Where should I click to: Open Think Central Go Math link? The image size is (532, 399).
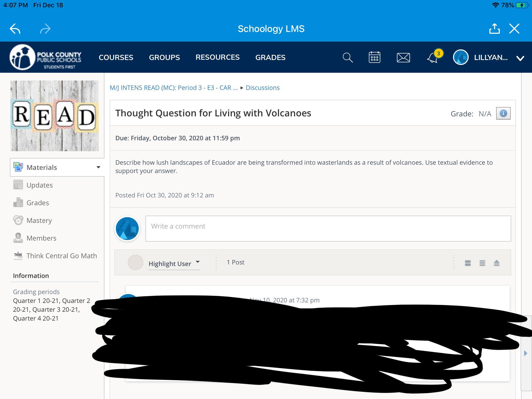(x=62, y=256)
